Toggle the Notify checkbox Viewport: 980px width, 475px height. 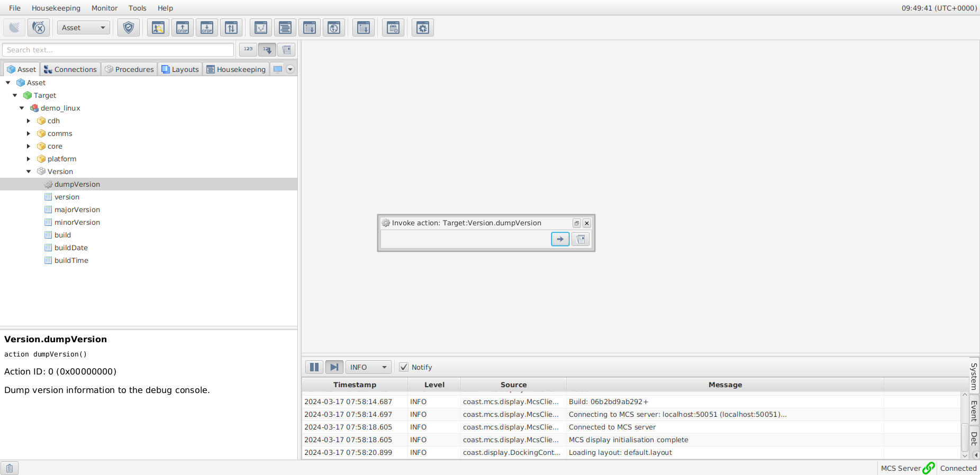coord(404,367)
